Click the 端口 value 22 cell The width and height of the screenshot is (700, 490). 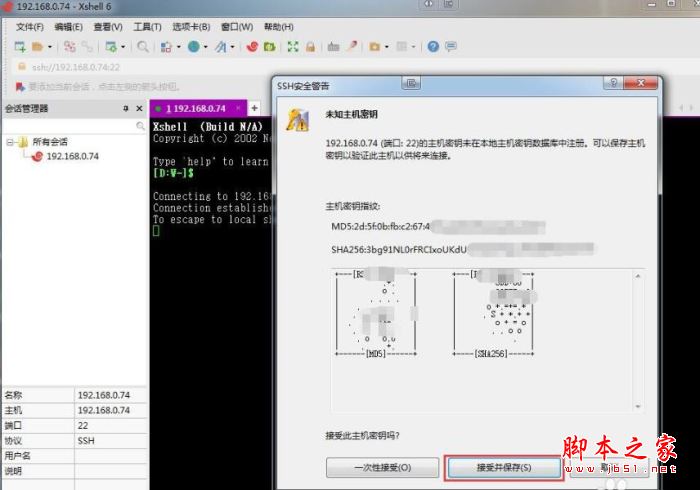click(x=110, y=426)
